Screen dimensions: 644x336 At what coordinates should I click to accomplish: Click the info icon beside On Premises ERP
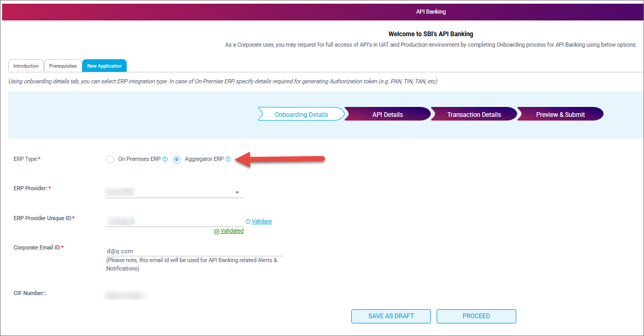pos(165,159)
